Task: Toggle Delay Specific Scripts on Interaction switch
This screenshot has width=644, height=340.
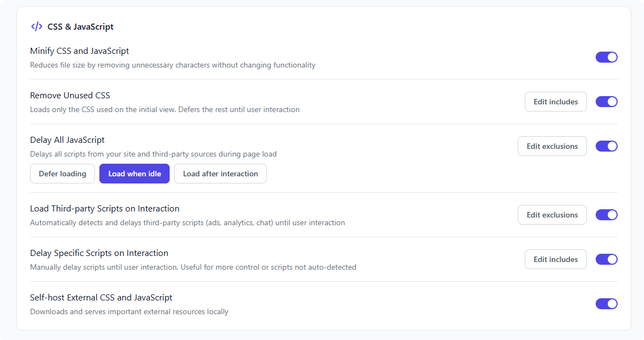Action: (606, 259)
